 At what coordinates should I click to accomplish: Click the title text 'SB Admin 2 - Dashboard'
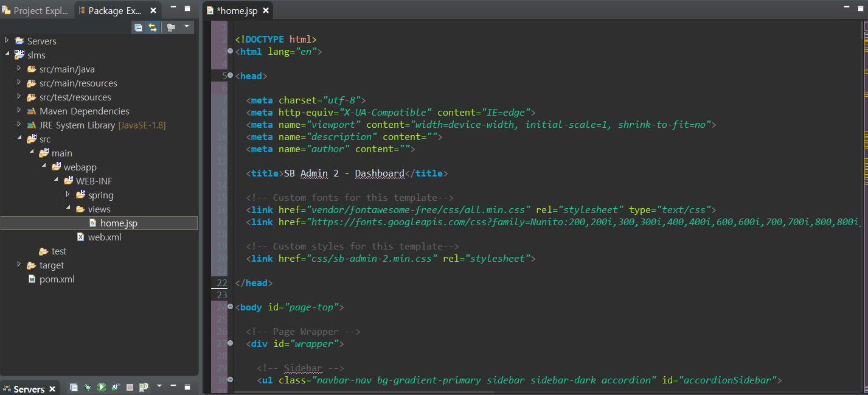pos(344,173)
